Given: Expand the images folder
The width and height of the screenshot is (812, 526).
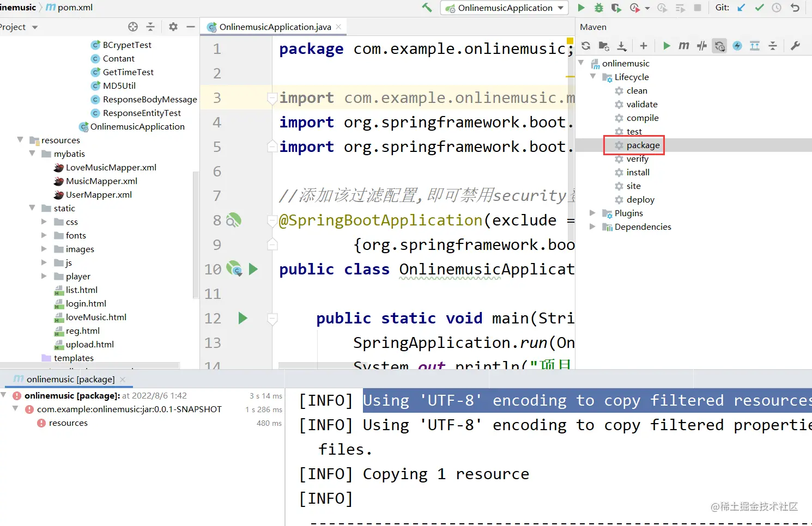Looking at the screenshot, I should click(44, 249).
